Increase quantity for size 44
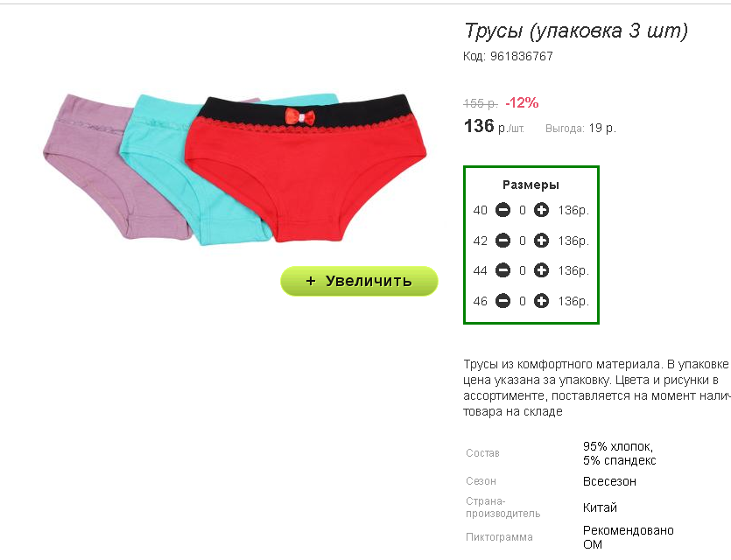Screen dimensions: 731x560 [x=541, y=270]
